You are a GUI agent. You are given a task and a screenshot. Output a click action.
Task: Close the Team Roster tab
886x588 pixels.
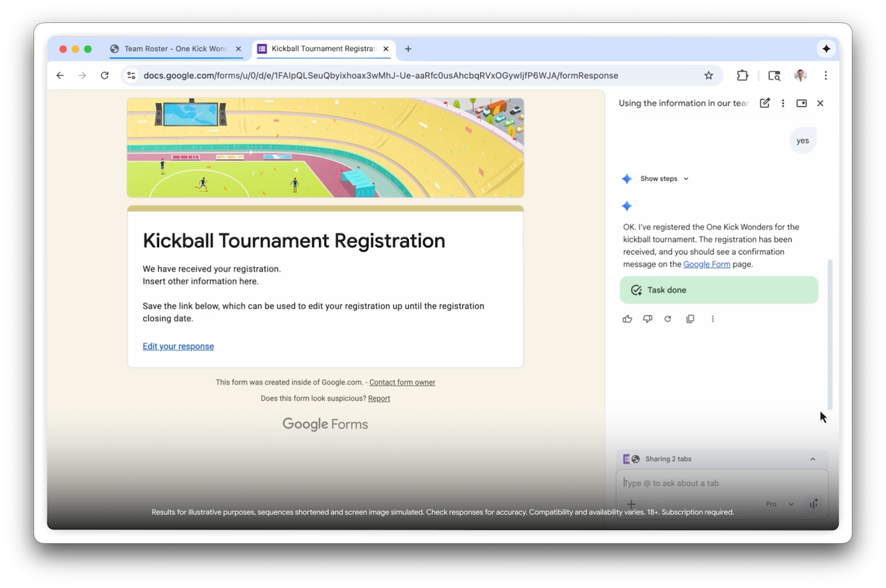(238, 49)
